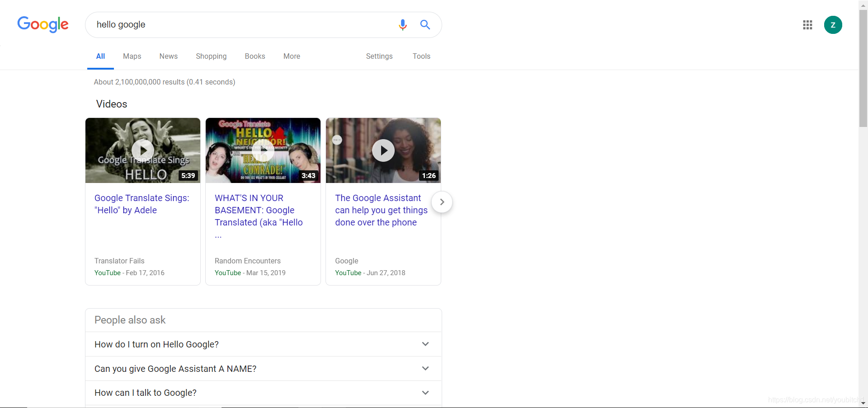Expand "How do I turn on Hello Google?"
The width and height of the screenshot is (868, 408).
264,344
